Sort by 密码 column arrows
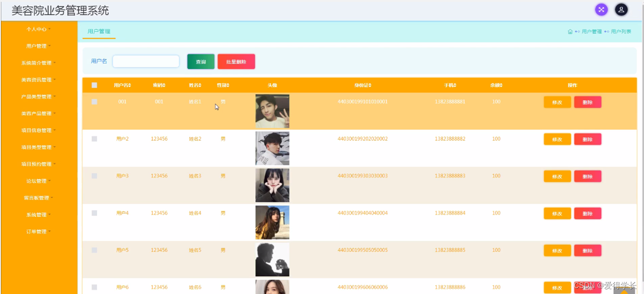This screenshot has width=644, height=294. point(164,85)
